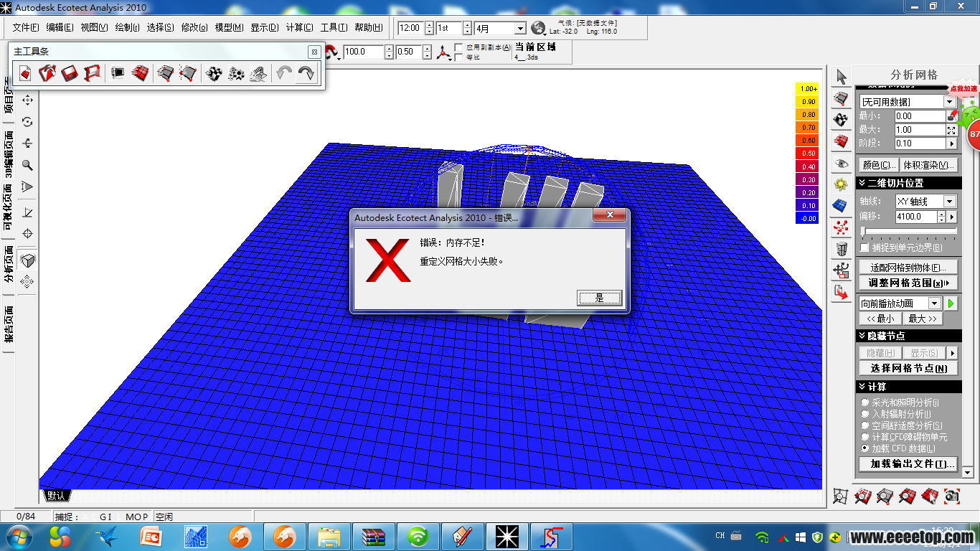Viewport: 980px width, 551px height.
Task: Select the blue analysis grid panel icon
Action: [x=841, y=206]
